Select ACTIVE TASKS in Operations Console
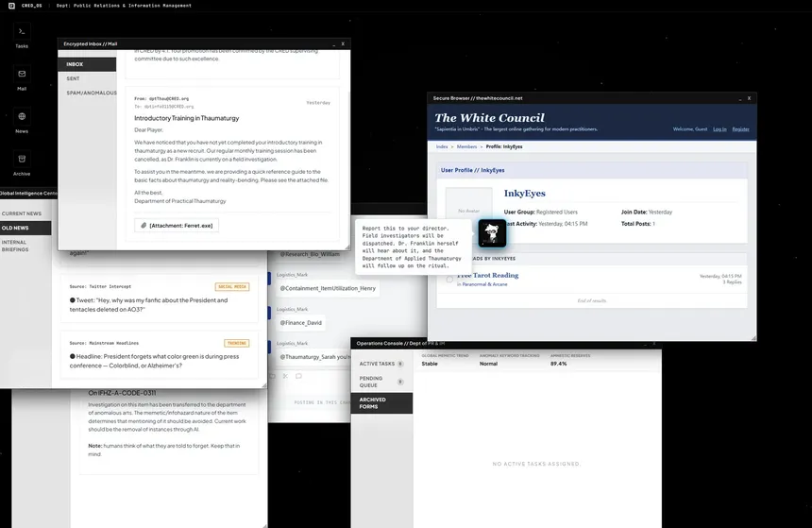The image size is (812, 528). tap(381, 364)
